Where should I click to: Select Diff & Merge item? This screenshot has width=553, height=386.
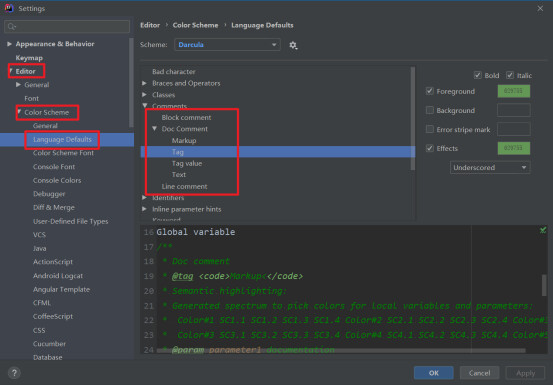pos(54,207)
